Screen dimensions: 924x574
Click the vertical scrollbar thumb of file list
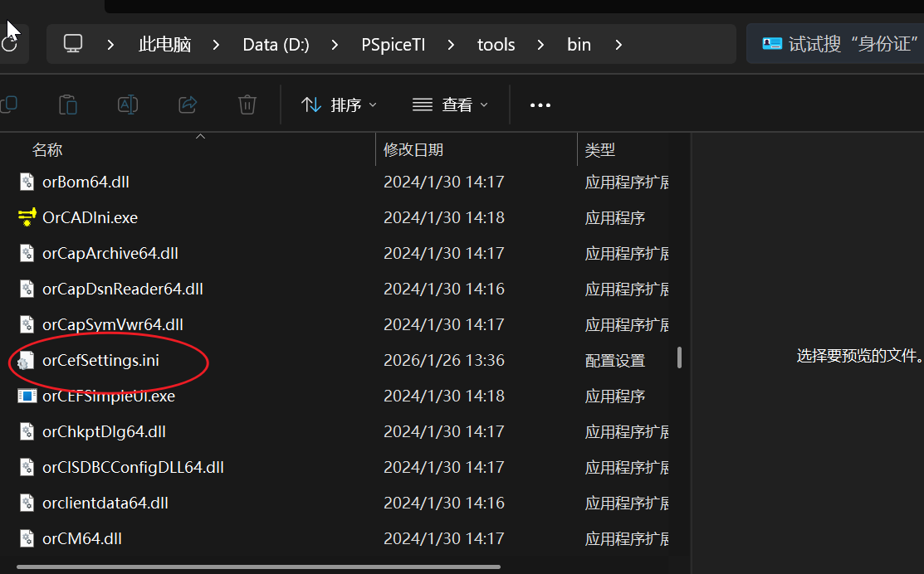coord(679,358)
